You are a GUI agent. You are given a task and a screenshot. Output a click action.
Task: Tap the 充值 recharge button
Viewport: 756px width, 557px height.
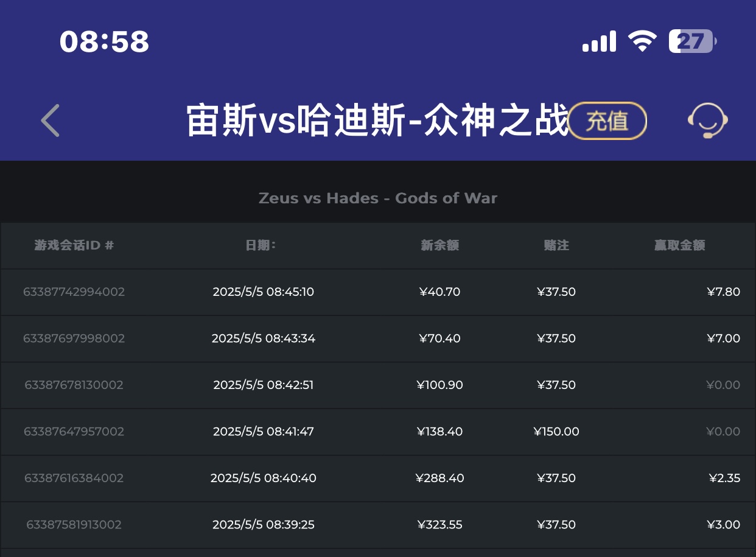[x=607, y=121]
